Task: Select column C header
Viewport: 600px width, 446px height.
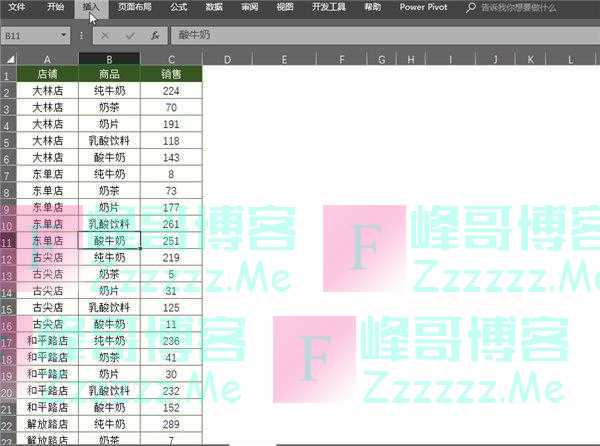Action: 171,59
